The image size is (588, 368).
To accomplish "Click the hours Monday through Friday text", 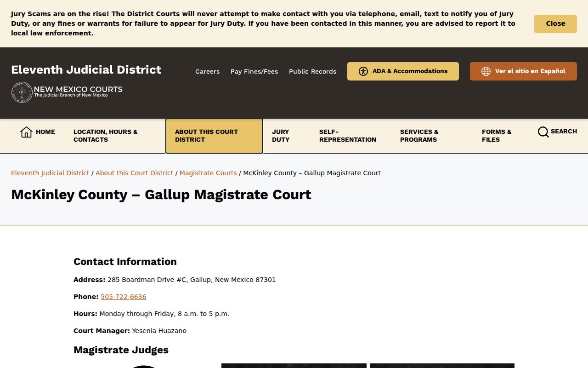I will point(164,314).
